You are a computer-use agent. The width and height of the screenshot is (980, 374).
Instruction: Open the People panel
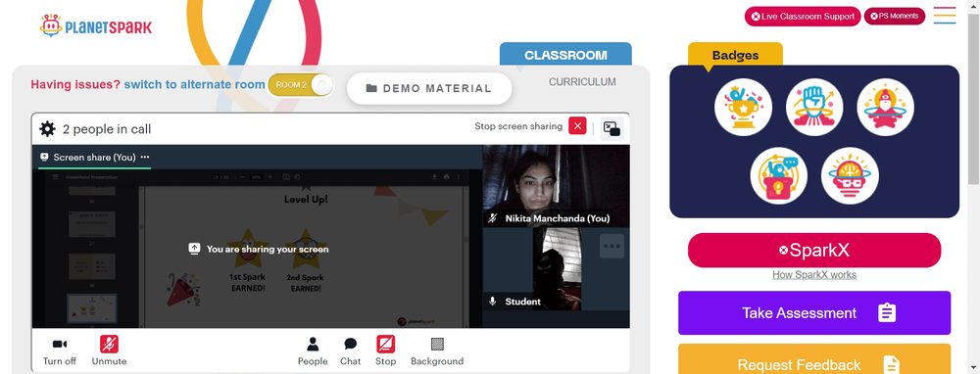click(313, 351)
